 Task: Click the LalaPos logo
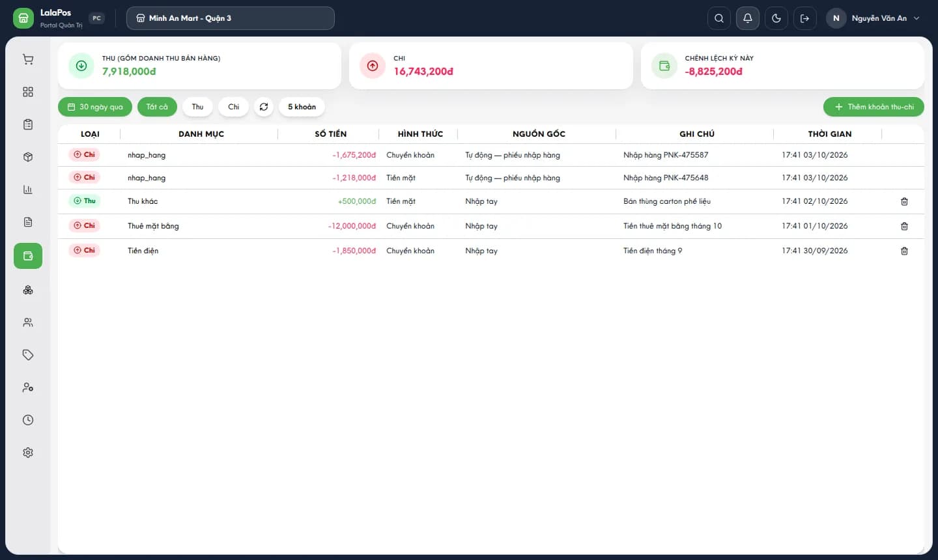pos(23,18)
